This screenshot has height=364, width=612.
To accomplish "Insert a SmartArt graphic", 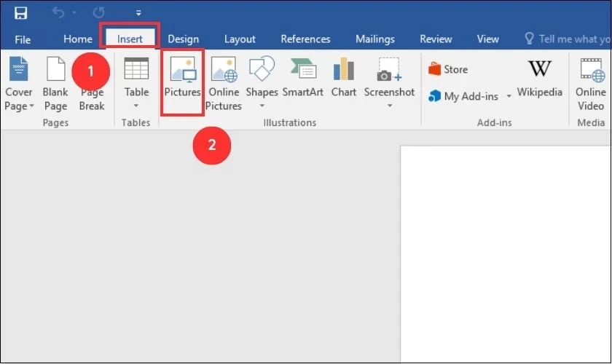I will pyautogui.click(x=303, y=71).
